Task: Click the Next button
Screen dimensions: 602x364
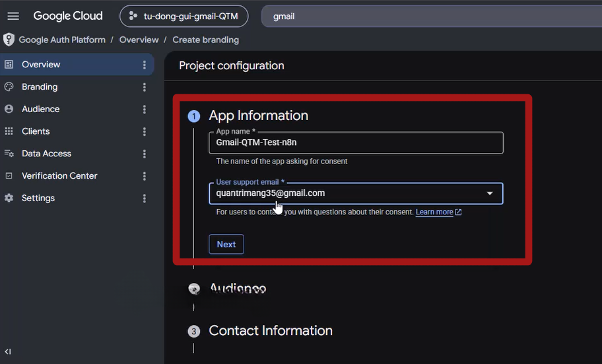Action: [x=226, y=245]
